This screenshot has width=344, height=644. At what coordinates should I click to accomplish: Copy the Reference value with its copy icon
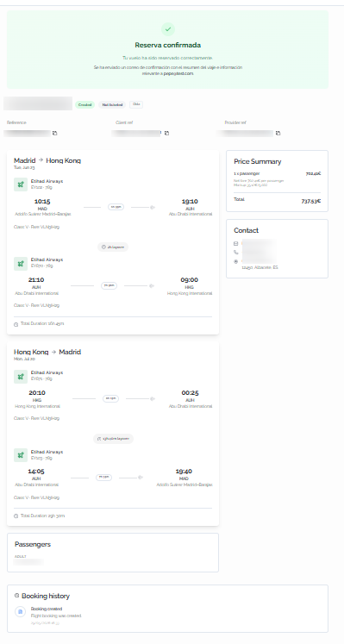54,133
